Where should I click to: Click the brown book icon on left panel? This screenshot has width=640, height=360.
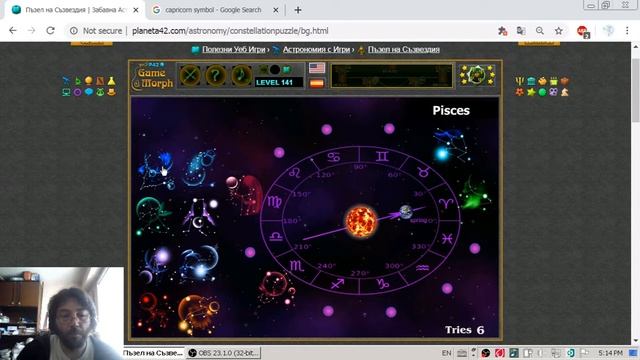[100, 81]
